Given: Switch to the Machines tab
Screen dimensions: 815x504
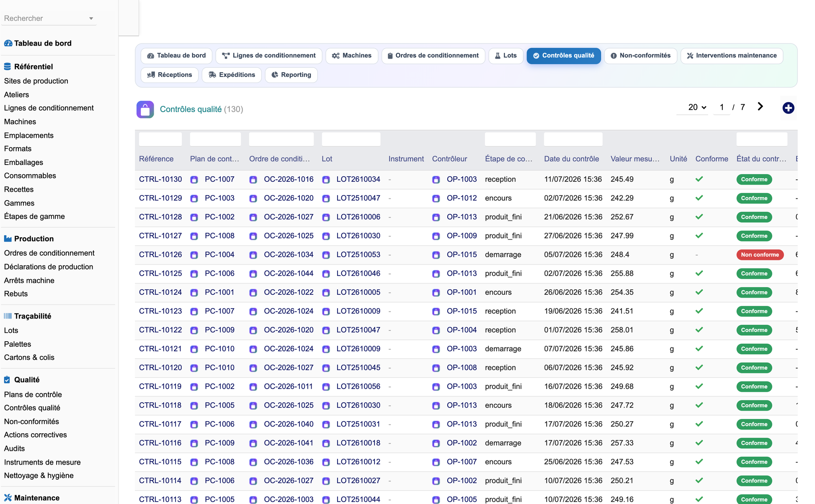Looking at the screenshot, I should click(352, 56).
